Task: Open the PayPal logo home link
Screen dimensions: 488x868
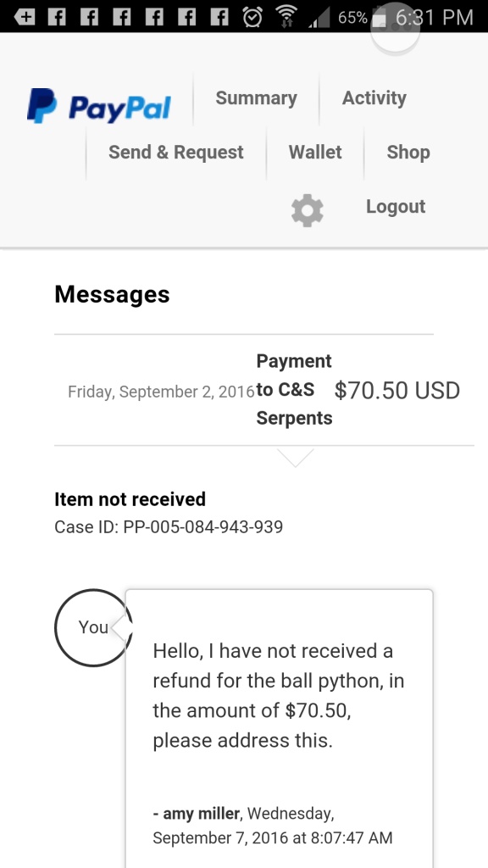Action: [98, 106]
